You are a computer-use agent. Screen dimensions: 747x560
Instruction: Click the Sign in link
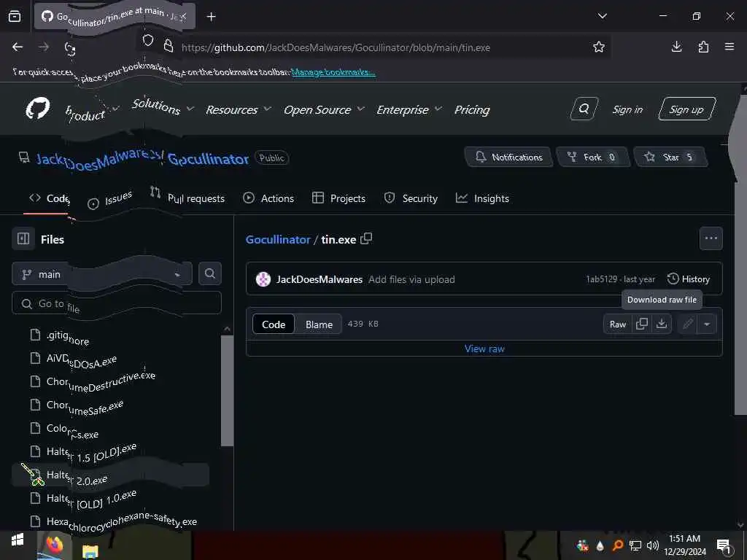click(627, 109)
